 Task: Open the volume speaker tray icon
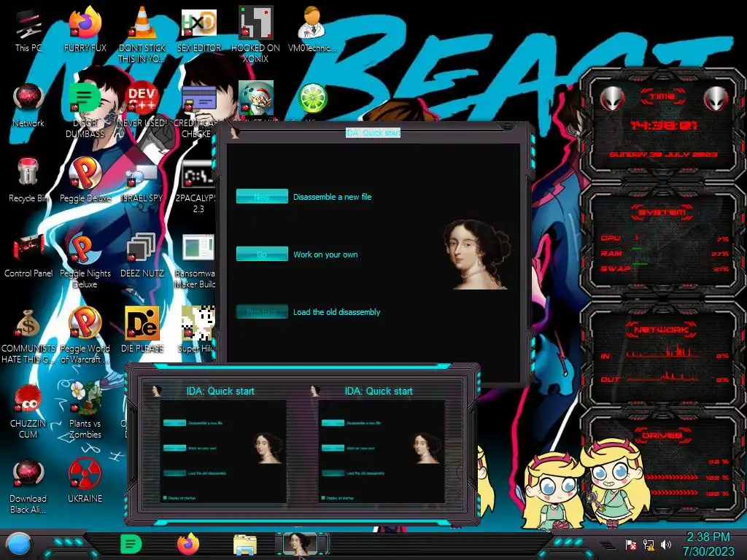pos(666,545)
